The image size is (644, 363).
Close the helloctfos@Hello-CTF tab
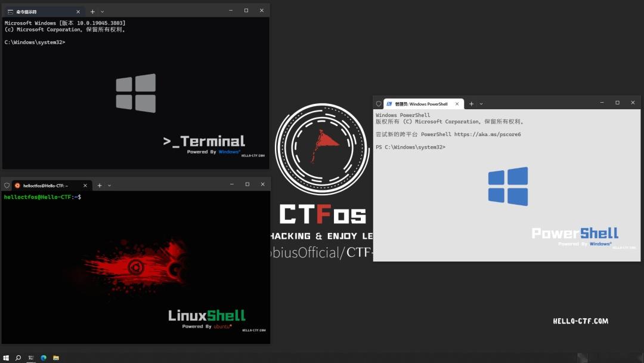click(x=85, y=185)
